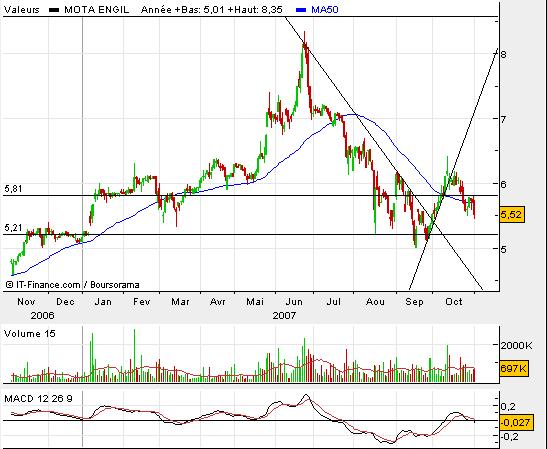Click the yellow -0,027 MACD value tag

516,422
